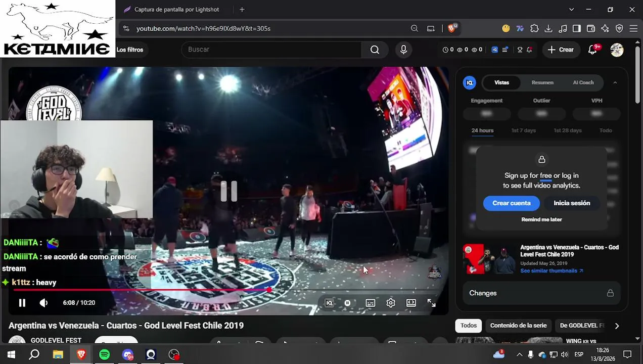Click the Remind me later link
643x364 pixels.
pos(541,219)
